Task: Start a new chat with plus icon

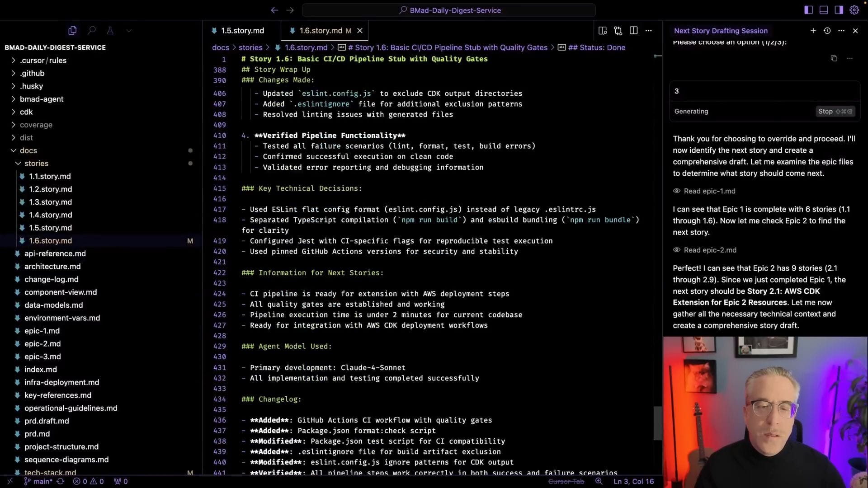Action: pyautogui.click(x=813, y=31)
